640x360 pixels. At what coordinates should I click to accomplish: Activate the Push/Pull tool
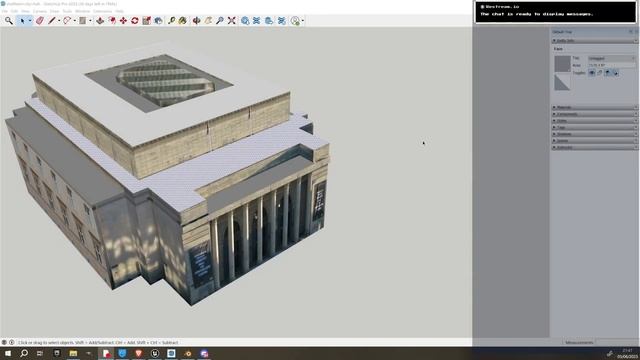click(100, 20)
